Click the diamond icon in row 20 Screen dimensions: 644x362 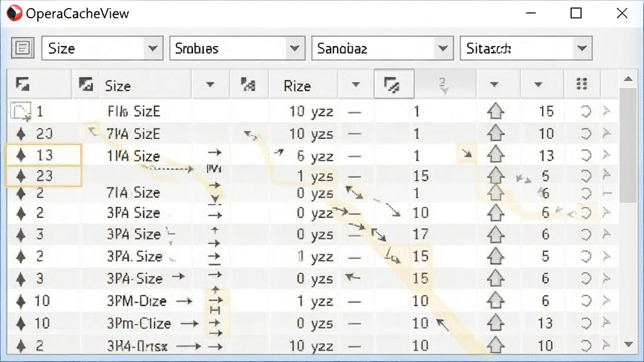(x=21, y=133)
